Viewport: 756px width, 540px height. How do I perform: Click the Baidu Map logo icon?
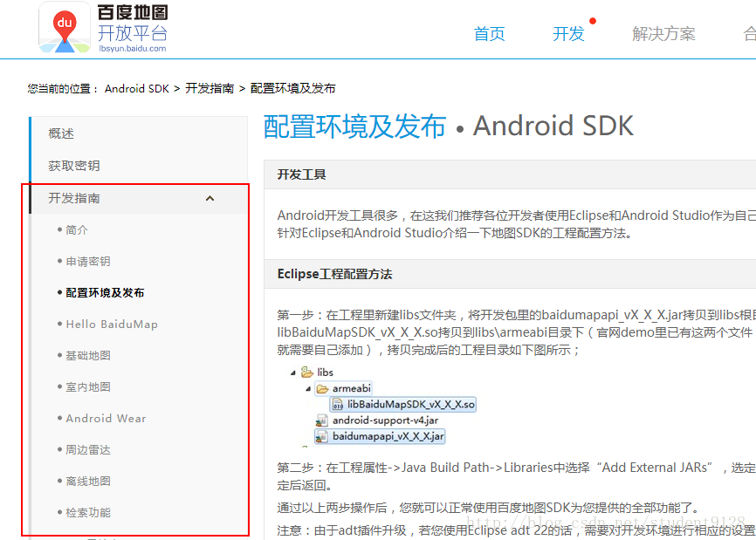(65, 28)
